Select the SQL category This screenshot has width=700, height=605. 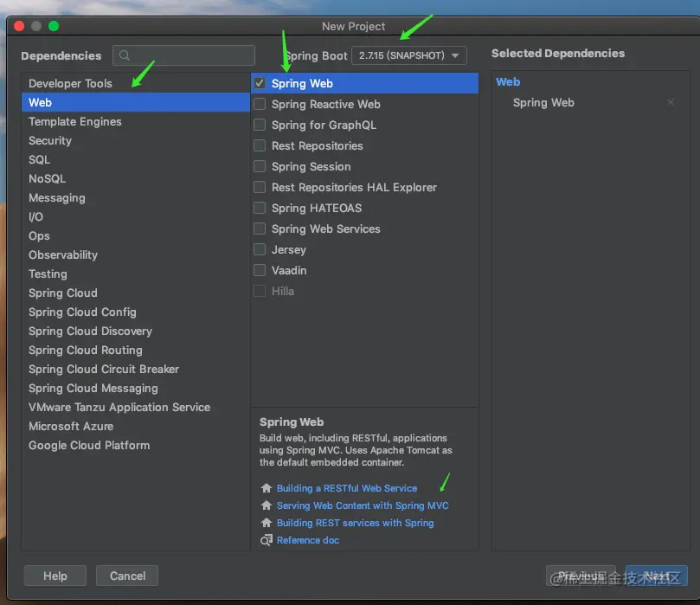tap(136, 159)
